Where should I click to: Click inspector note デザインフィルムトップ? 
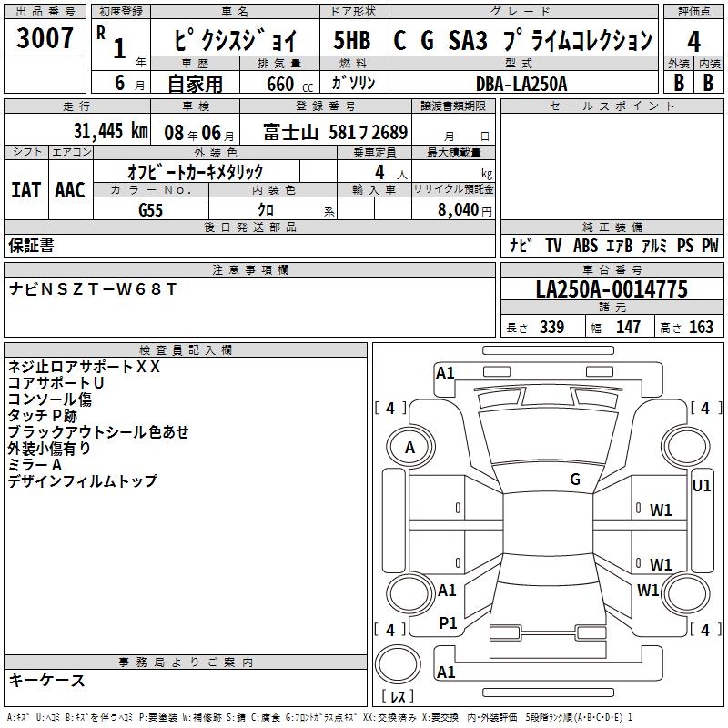[x=82, y=481]
